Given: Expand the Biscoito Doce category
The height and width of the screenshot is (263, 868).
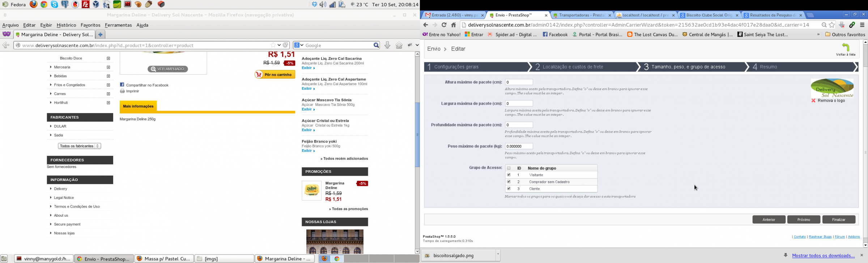Looking at the screenshot, I should (109, 58).
